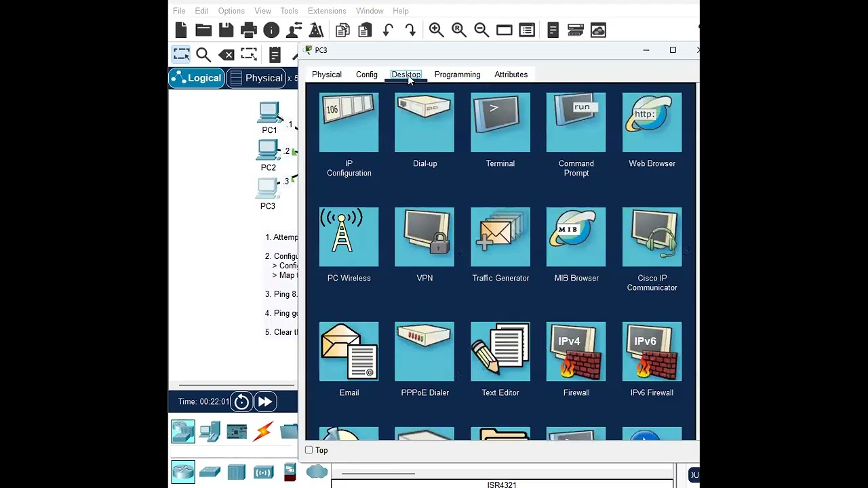Choose the Switches subcategory
The height and width of the screenshot is (488, 868).
[x=210, y=472]
